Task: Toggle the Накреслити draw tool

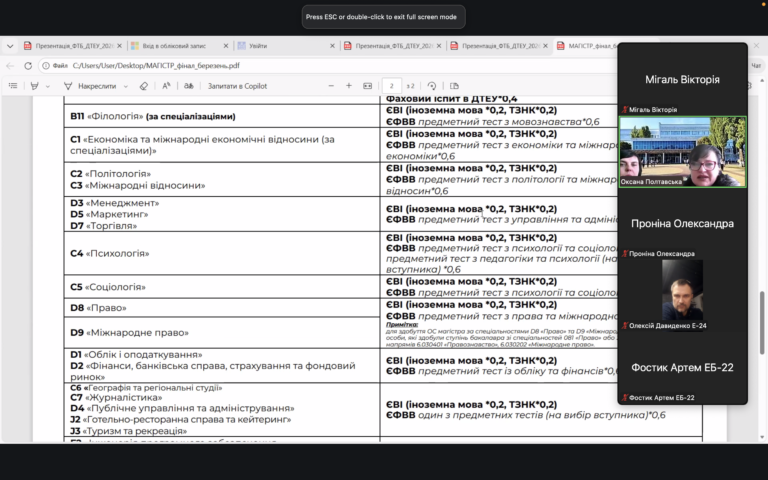Action: pyautogui.click(x=90, y=86)
